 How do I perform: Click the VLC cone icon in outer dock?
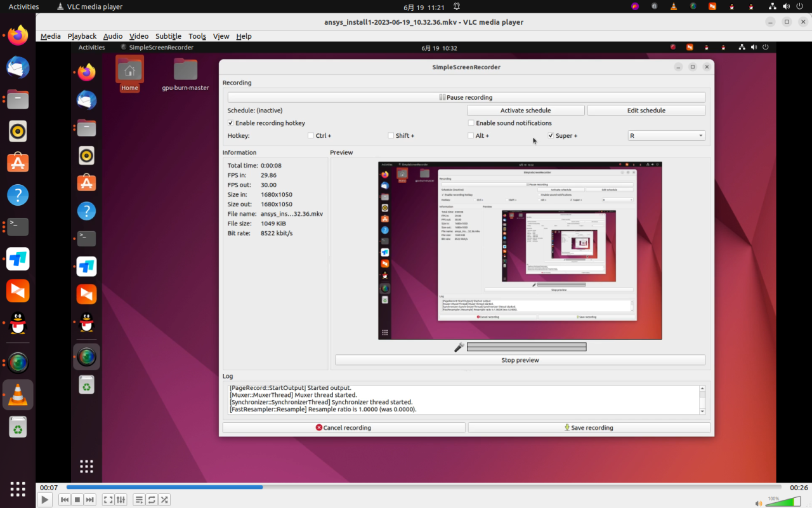click(x=18, y=395)
